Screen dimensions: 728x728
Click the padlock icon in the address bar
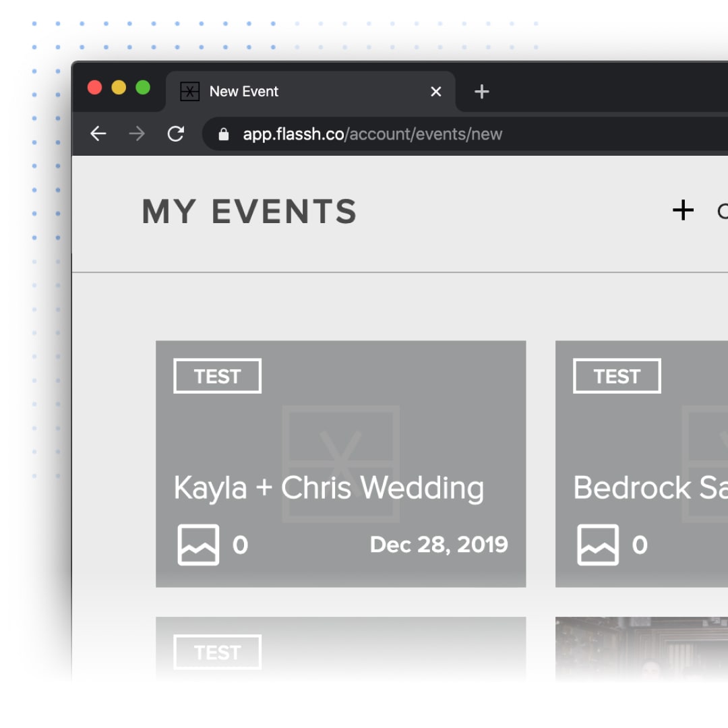coord(223,133)
